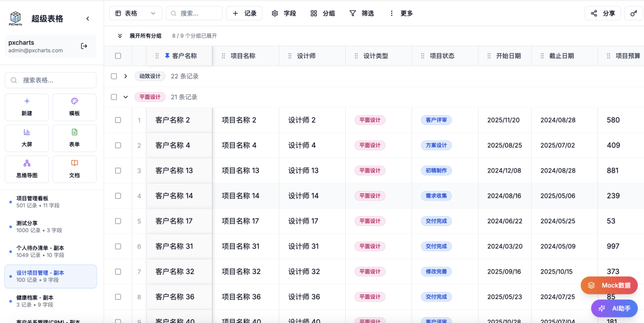This screenshot has width=644, height=323.
Task: Select the row checkbox for 客户名称 4
Action: click(118, 145)
